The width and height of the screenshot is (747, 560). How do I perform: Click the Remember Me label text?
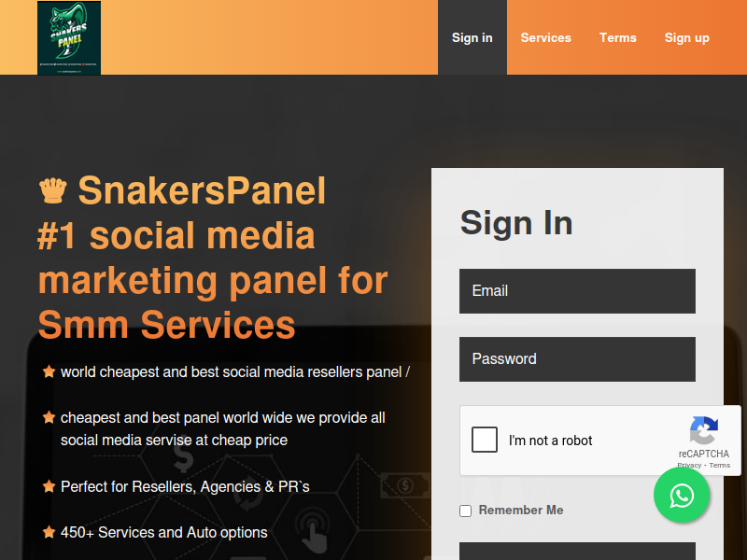(521, 510)
